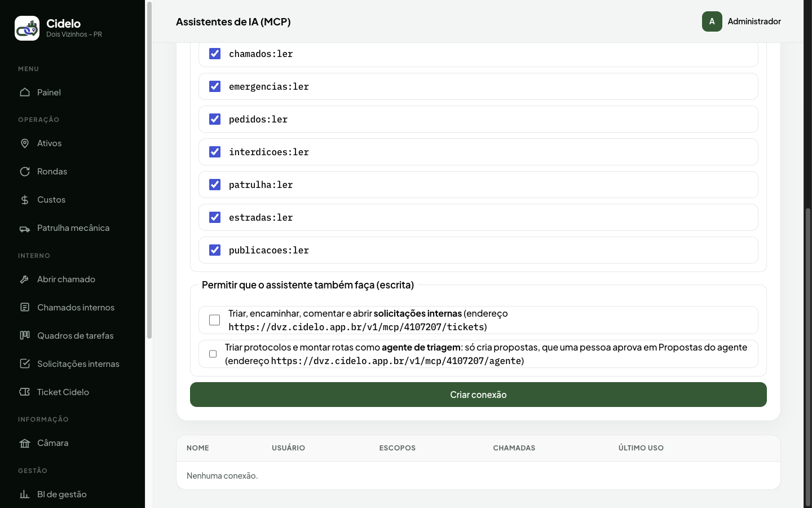Viewport: 812px width, 508px height.
Task: Open Painel via its home icon
Action: pos(25,92)
